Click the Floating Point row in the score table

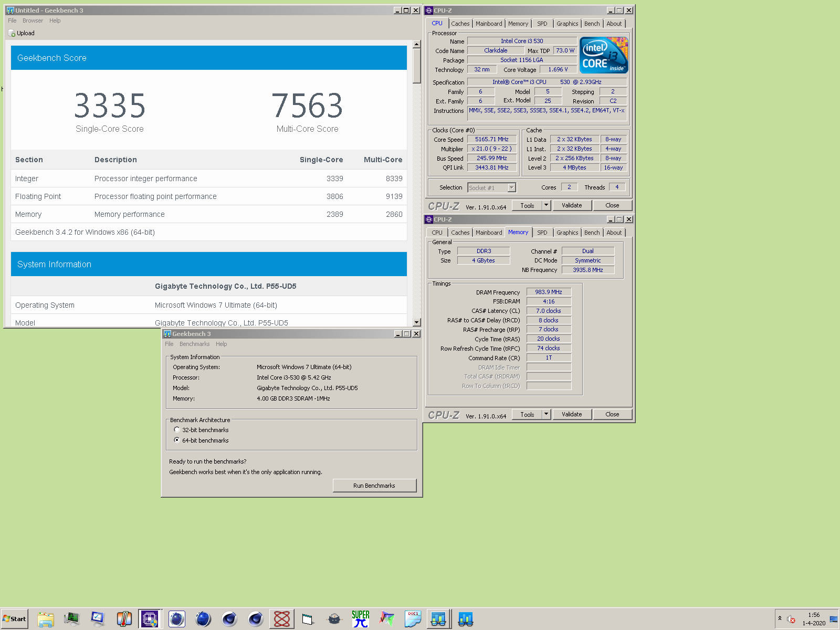pyautogui.click(x=209, y=196)
